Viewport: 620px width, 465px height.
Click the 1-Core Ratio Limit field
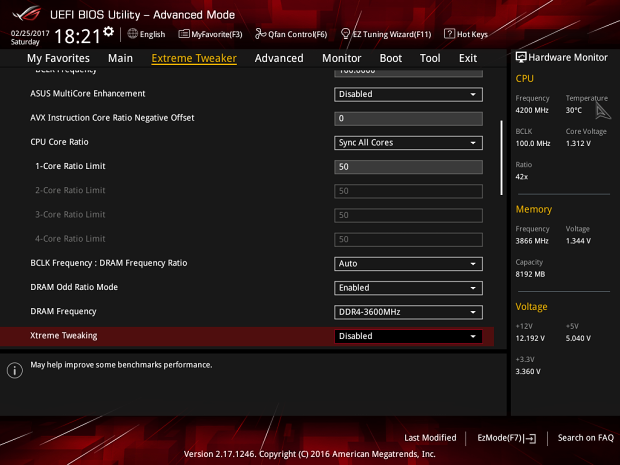(408, 167)
